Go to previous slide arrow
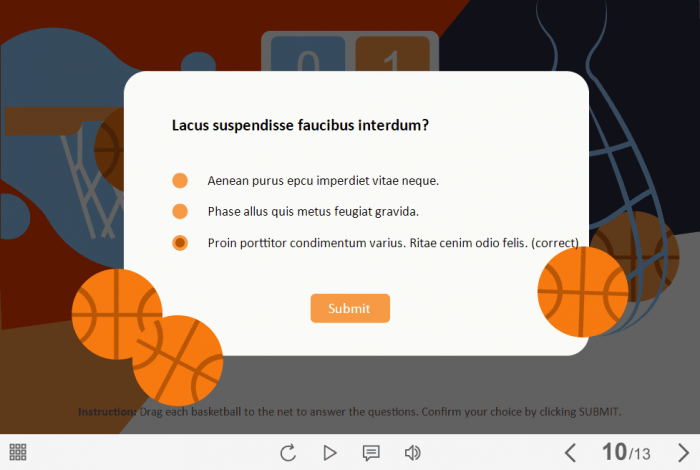700x470 pixels. (x=570, y=453)
